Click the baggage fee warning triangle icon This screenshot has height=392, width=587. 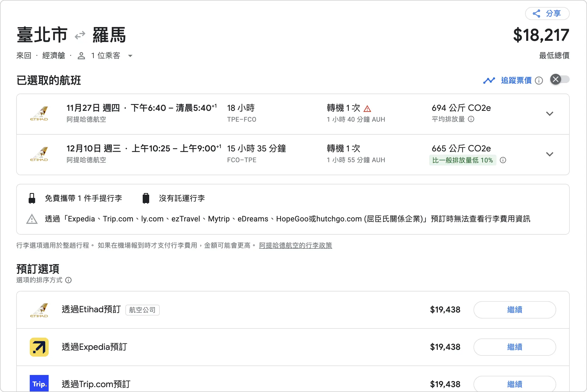(x=32, y=219)
